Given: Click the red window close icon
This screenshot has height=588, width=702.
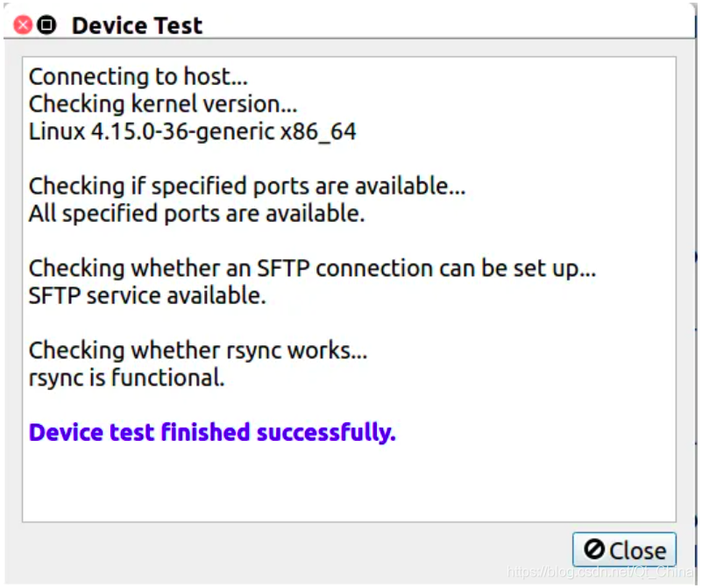Looking at the screenshot, I should coord(23,25).
